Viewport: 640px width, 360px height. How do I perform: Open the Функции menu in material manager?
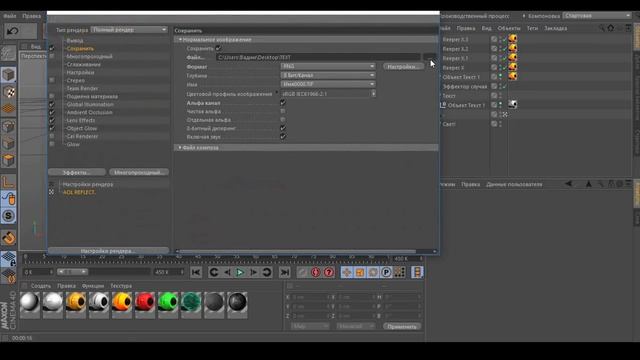[x=93, y=286]
